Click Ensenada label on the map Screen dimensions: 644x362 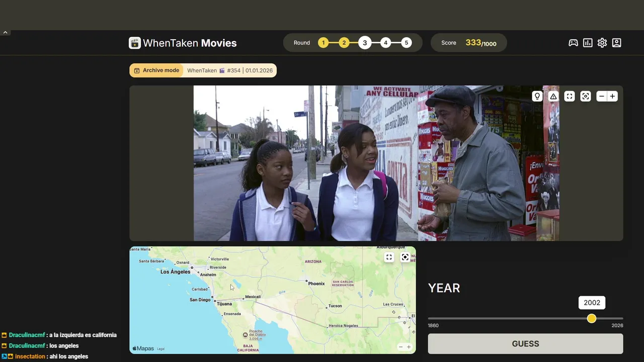pyautogui.click(x=232, y=314)
